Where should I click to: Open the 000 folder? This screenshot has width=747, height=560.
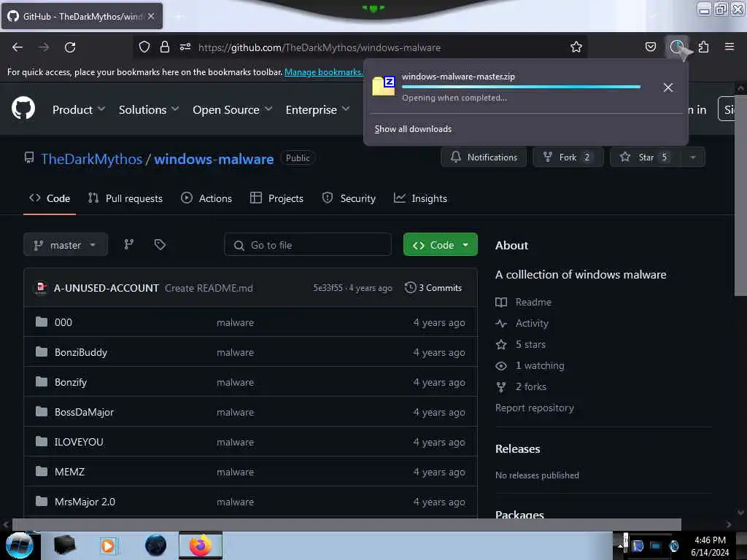(63, 322)
